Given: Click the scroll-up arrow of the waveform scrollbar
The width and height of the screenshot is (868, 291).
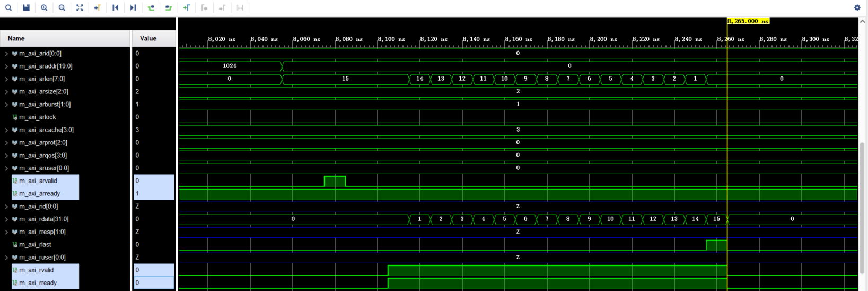Looking at the screenshot, I should [863, 21].
